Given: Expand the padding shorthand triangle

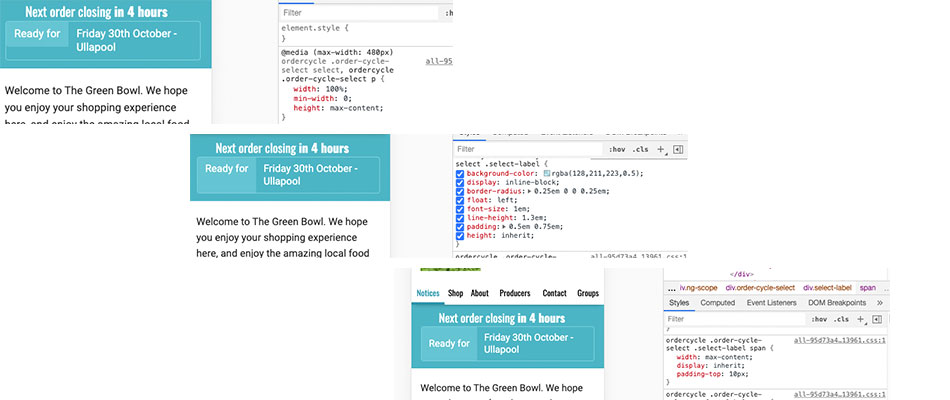Looking at the screenshot, I should point(505,227).
